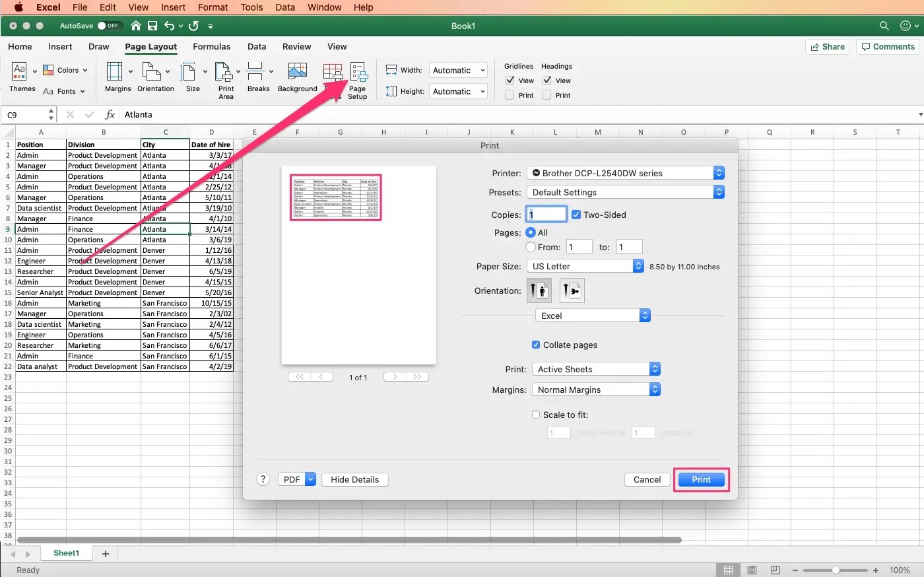924x577 pixels.
Task: Switch to the Insert ribbon tab
Action: coord(60,47)
